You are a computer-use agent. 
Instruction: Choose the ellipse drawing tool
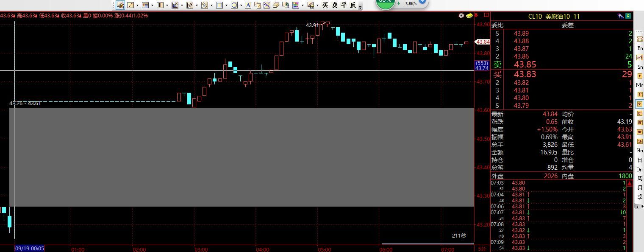click(234, 5)
